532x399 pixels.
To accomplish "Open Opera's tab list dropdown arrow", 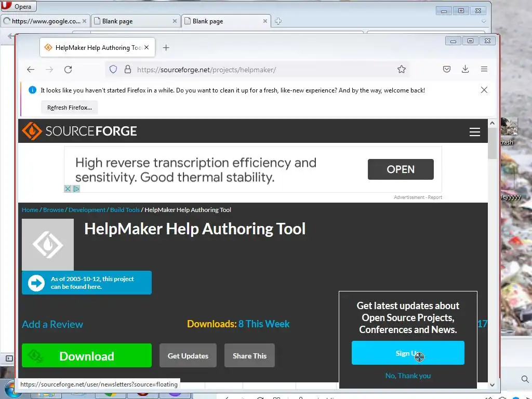I will click(484, 21).
